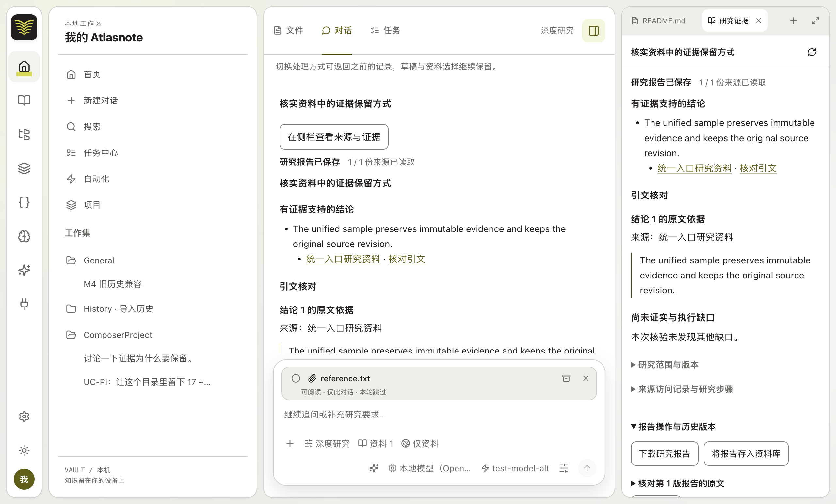Open the plug connector icon in rail

[x=24, y=304]
